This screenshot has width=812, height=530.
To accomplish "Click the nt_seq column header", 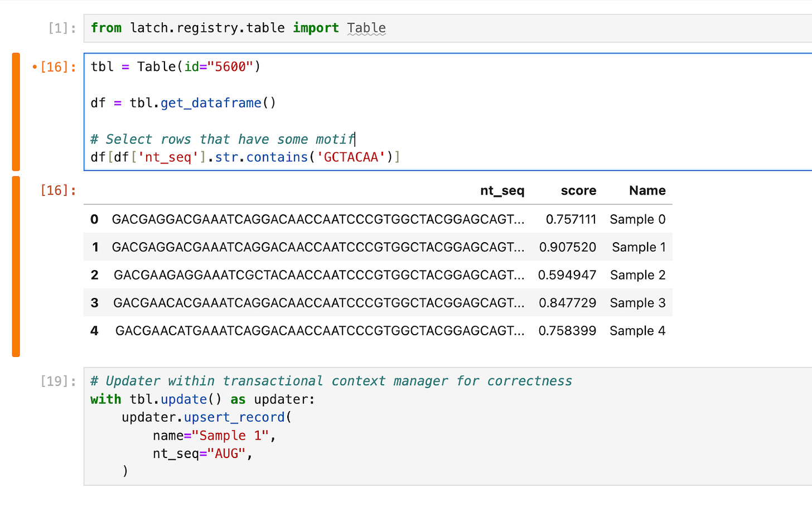I will point(502,191).
